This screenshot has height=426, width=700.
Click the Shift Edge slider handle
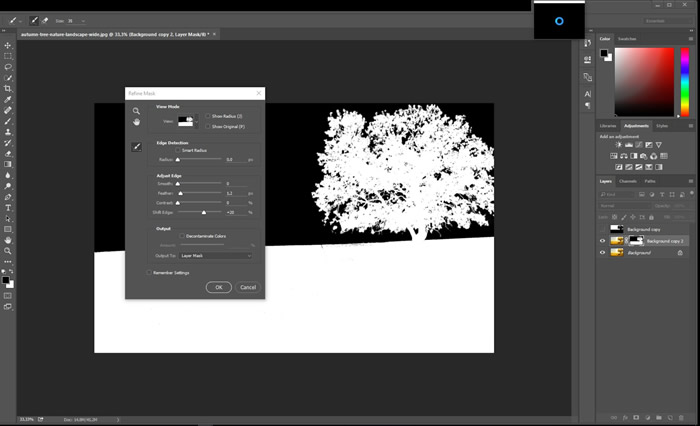pos(204,213)
